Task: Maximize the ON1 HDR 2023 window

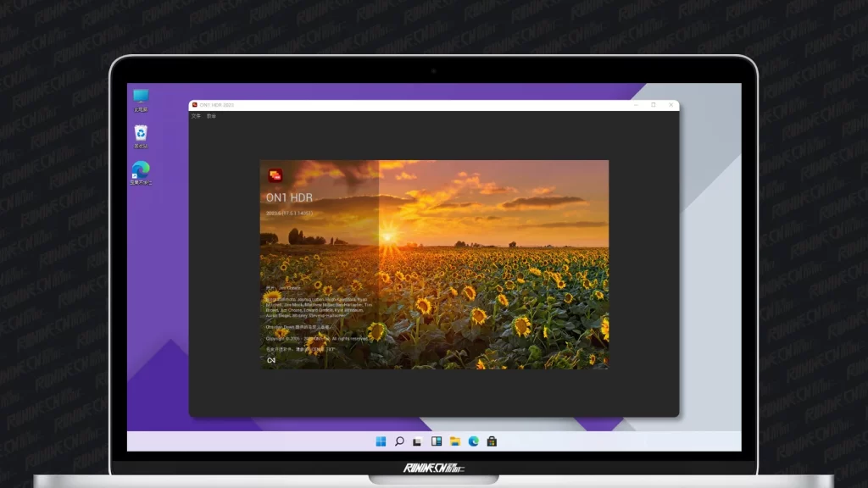Action: [x=654, y=105]
